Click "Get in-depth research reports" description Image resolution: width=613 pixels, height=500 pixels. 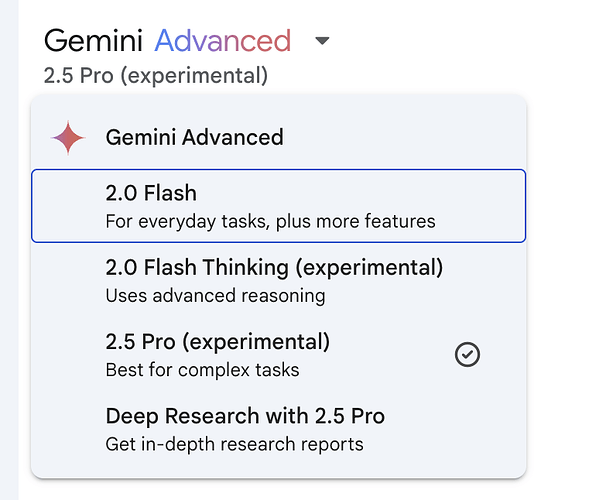tap(235, 444)
